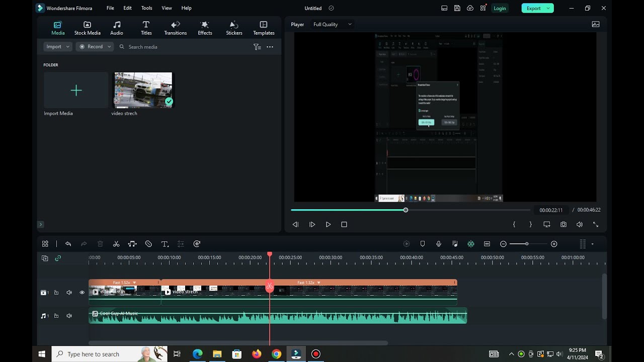Open the Full Quality dropdown
The width and height of the screenshot is (644, 362).
point(333,24)
